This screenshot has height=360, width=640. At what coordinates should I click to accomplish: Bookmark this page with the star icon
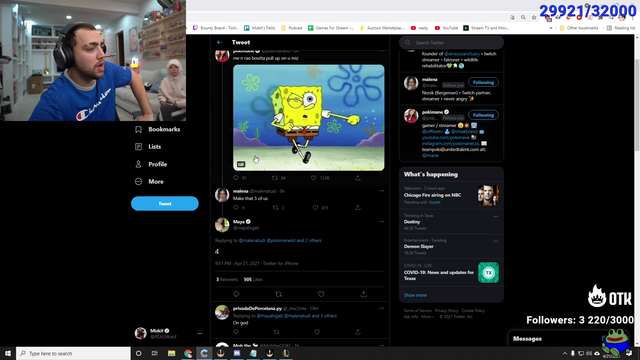533,17
